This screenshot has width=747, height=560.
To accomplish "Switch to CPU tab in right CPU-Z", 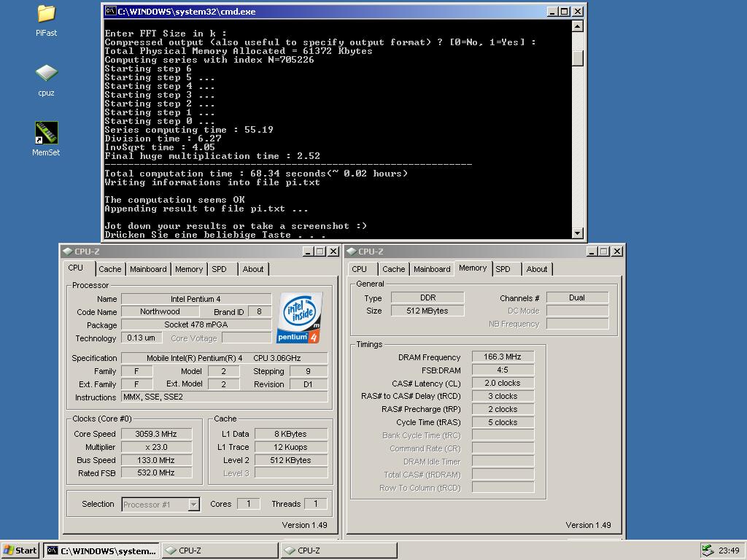I will [x=359, y=269].
